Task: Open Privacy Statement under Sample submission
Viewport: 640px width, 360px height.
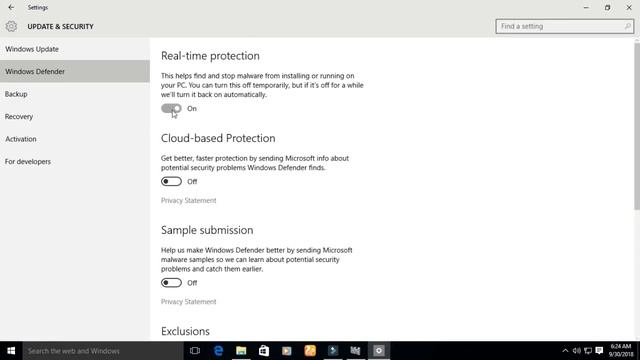Action: point(189,302)
